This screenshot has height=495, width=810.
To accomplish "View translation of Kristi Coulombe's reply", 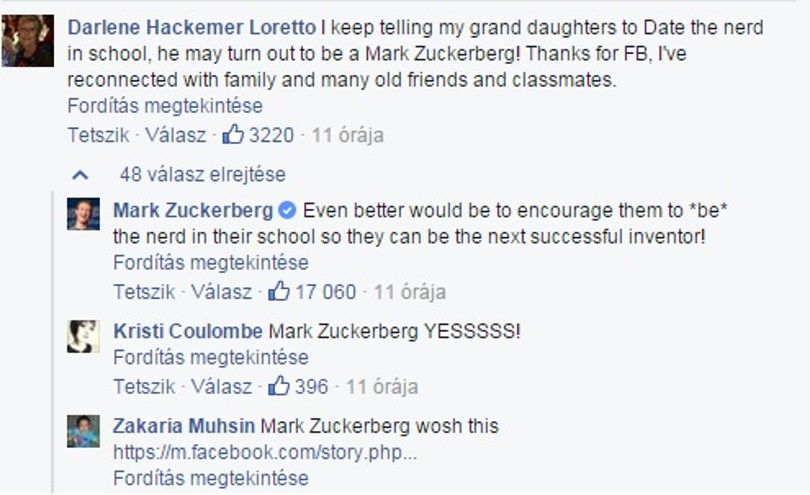I will pos(211,357).
